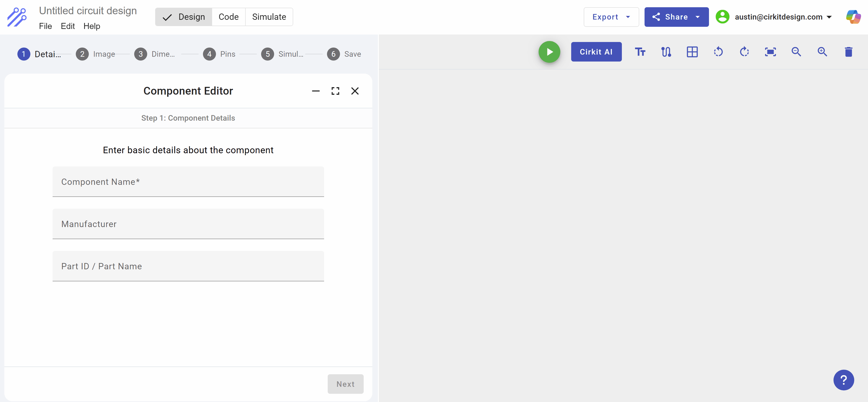Click the Copilot icon at top right

tap(853, 17)
